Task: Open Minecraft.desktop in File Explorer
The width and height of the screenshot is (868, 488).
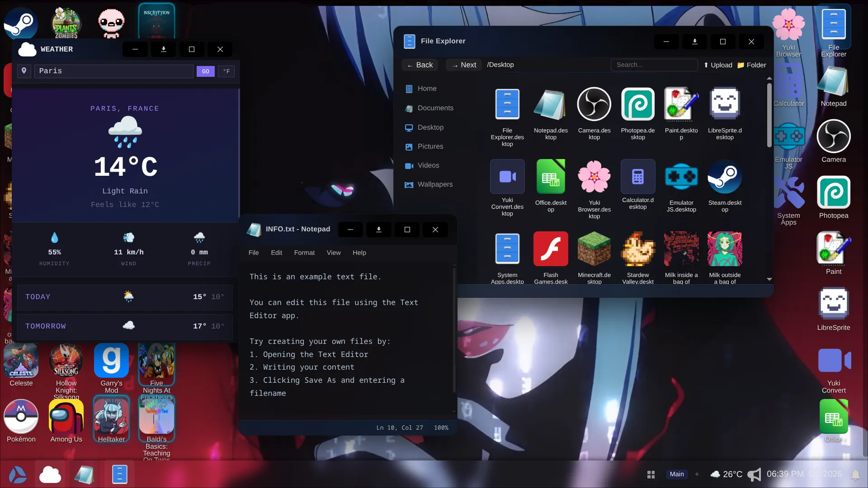Action: point(594,258)
